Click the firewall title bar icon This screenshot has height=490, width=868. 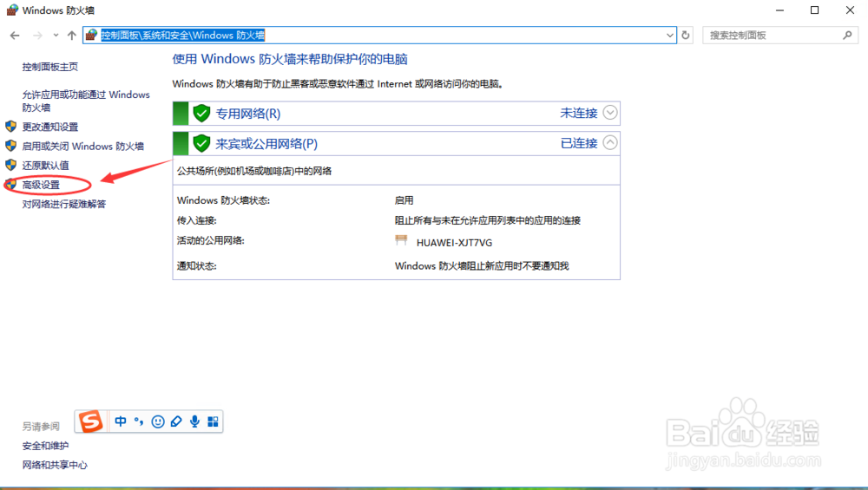[11, 10]
